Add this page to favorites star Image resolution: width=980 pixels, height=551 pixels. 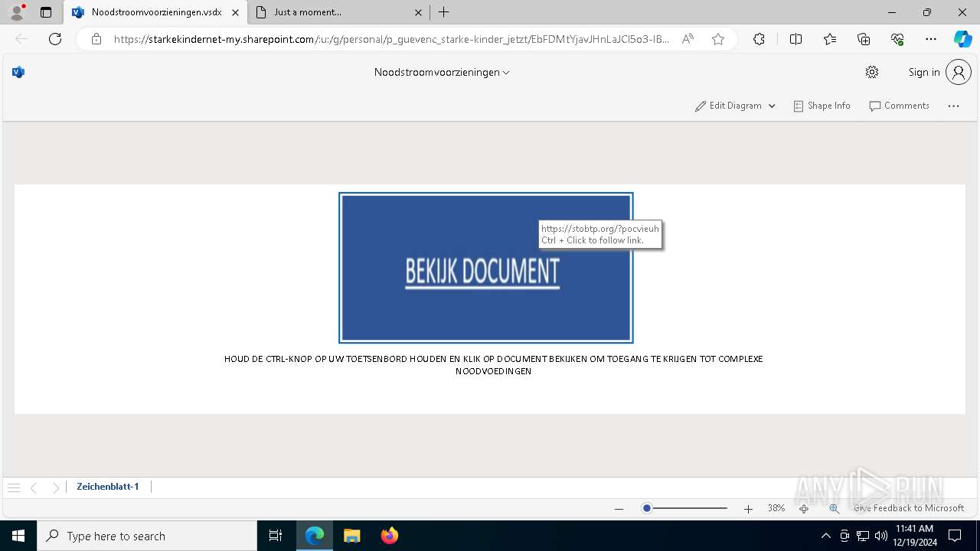point(718,39)
